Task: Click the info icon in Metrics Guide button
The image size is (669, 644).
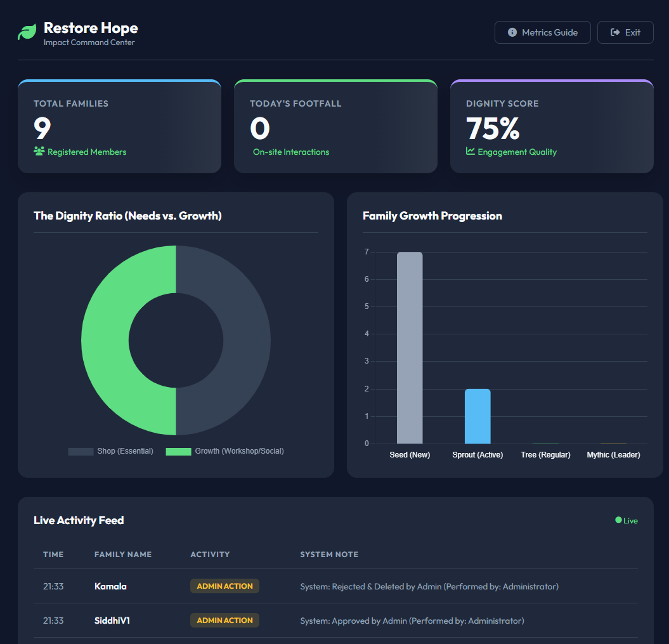Action: (512, 32)
